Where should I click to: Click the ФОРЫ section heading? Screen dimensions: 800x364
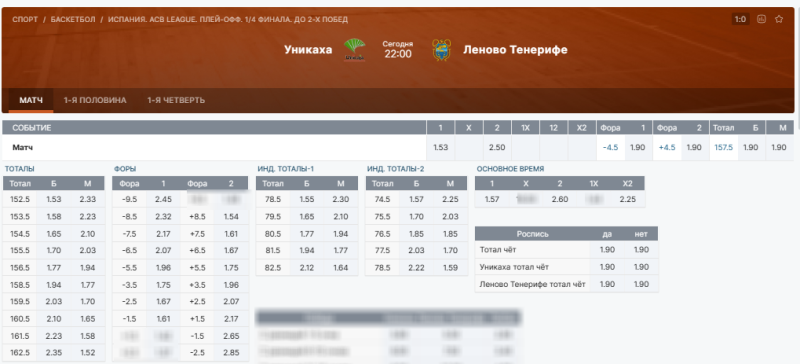point(124,169)
